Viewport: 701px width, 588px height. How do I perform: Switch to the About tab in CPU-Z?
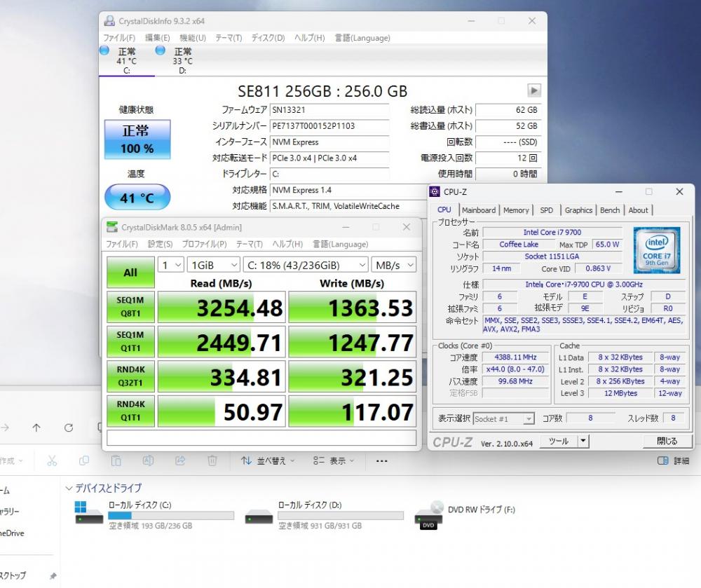point(638,210)
